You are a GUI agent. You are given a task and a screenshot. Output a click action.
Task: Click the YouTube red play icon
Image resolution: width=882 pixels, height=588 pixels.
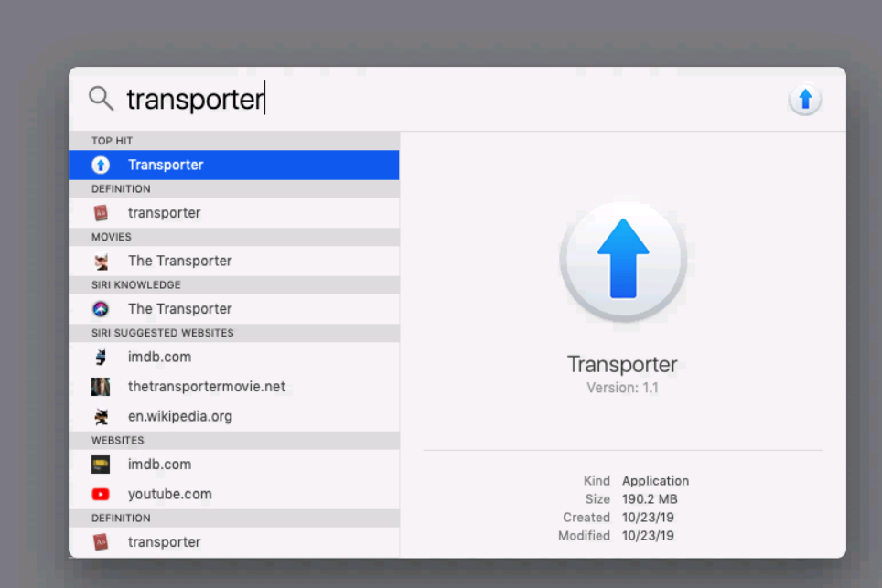click(x=101, y=494)
